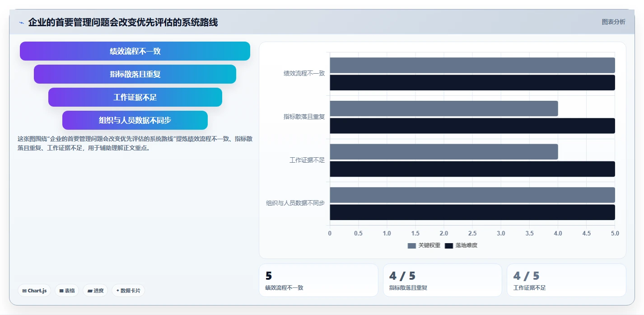Click dark 落地难度 bar for 指标散落且重复
This screenshot has height=315, width=644.
coord(472,126)
